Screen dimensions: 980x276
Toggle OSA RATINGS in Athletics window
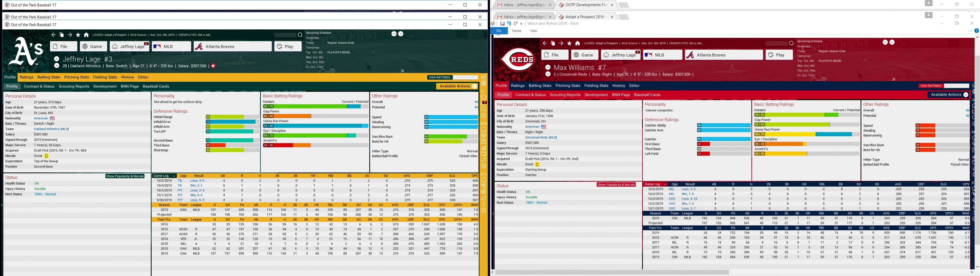(439, 77)
